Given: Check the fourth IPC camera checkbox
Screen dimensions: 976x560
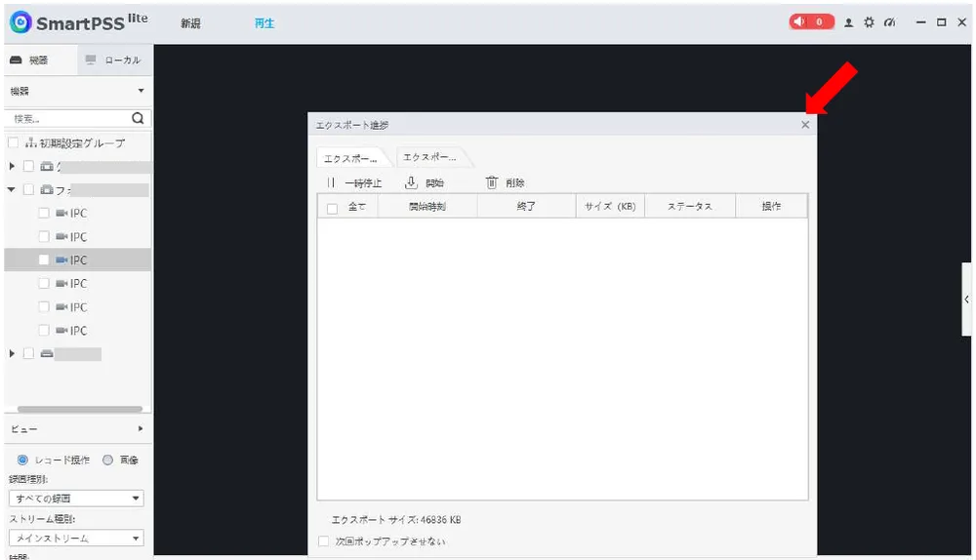Looking at the screenshot, I should (x=44, y=283).
